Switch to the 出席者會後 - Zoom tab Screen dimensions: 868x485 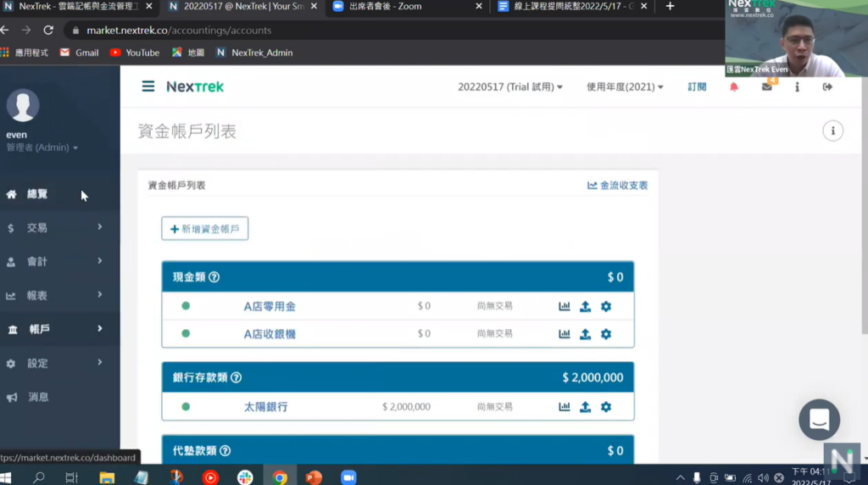tap(407, 7)
